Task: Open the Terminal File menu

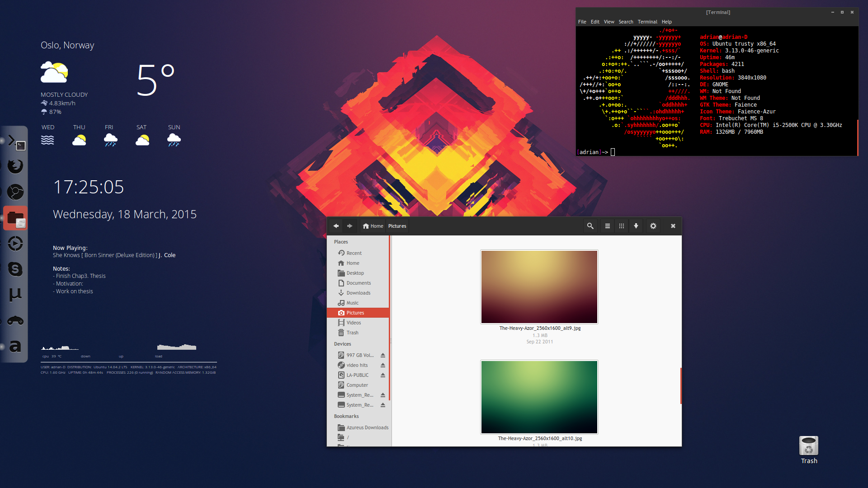Action: pos(582,22)
